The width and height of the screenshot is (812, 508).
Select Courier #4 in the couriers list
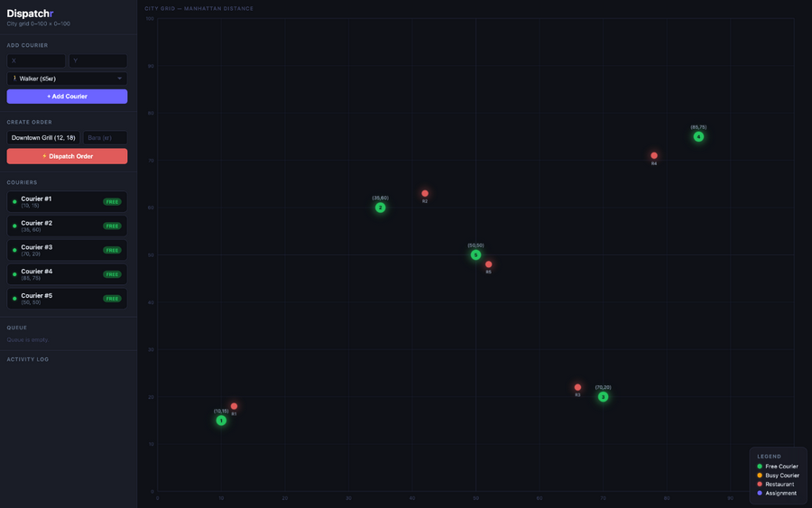(x=67, y=274)
